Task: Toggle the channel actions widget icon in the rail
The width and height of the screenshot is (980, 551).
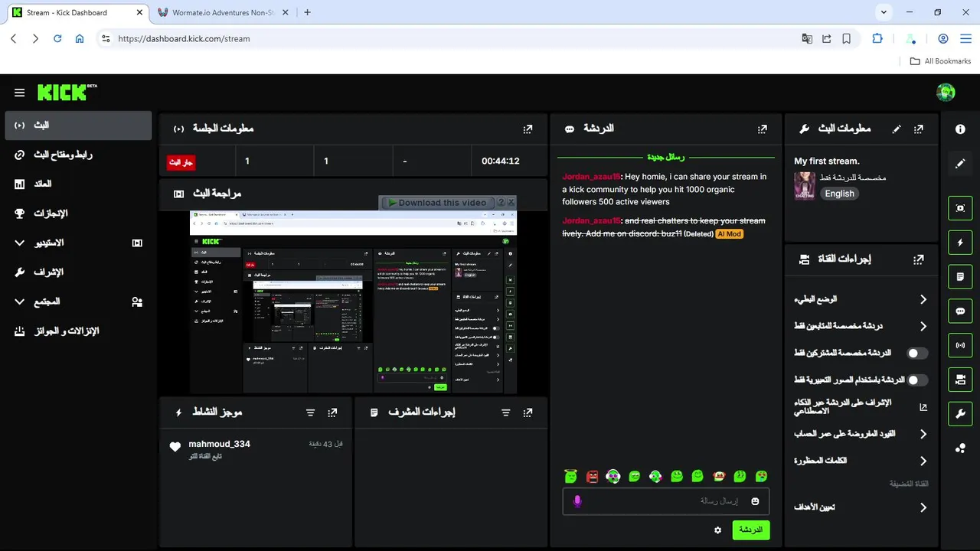Action: [960, 379]
